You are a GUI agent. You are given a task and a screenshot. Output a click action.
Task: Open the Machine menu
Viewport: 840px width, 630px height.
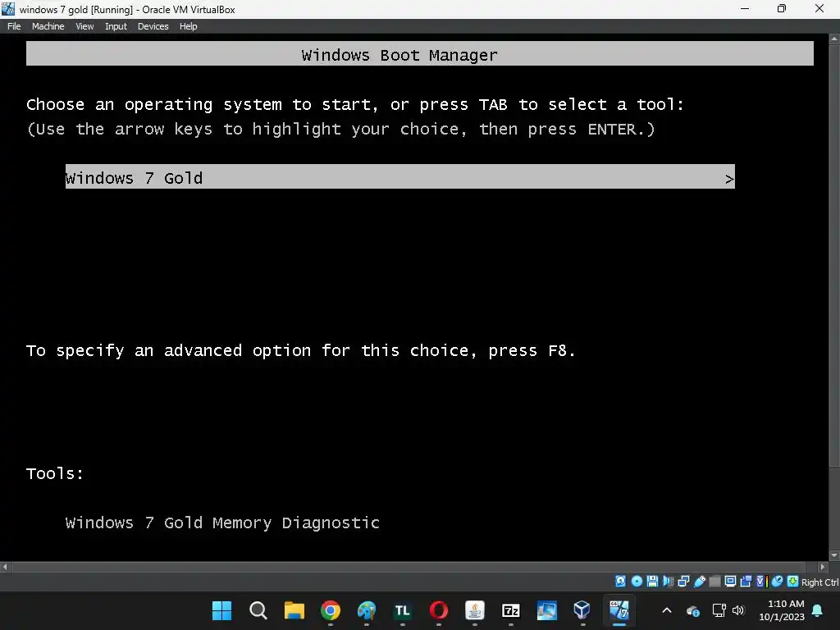coord(48,26)
